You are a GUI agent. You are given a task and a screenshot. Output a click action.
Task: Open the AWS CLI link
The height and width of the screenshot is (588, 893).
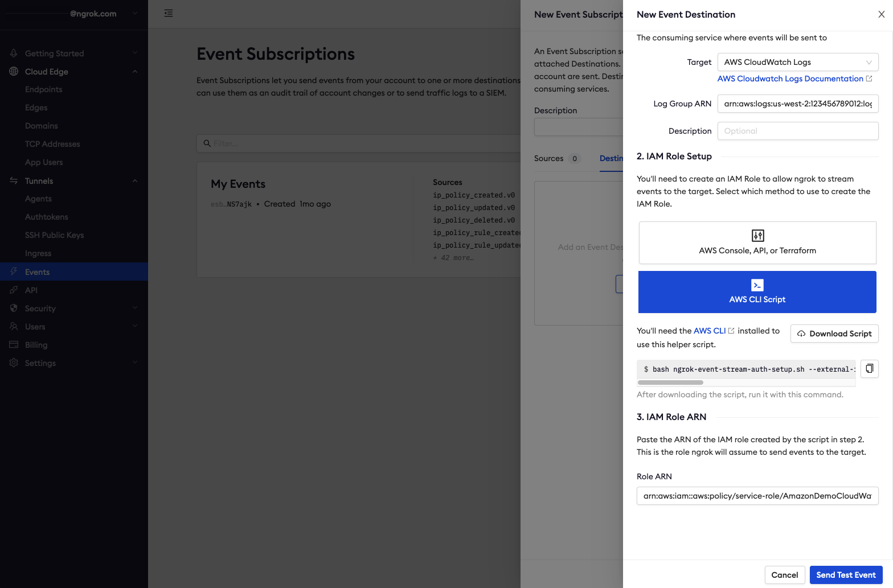pos(710,331)
